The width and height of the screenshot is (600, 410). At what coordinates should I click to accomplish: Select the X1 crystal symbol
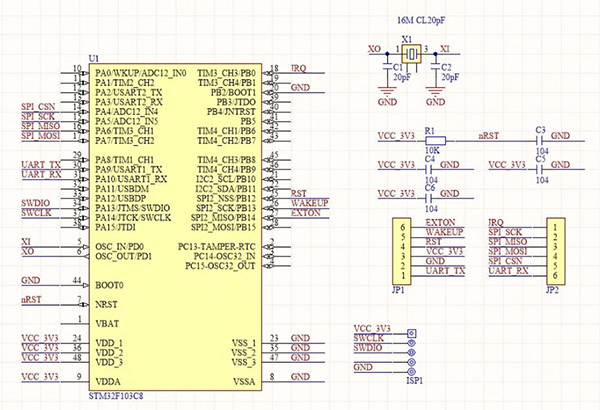click(410, 49)
